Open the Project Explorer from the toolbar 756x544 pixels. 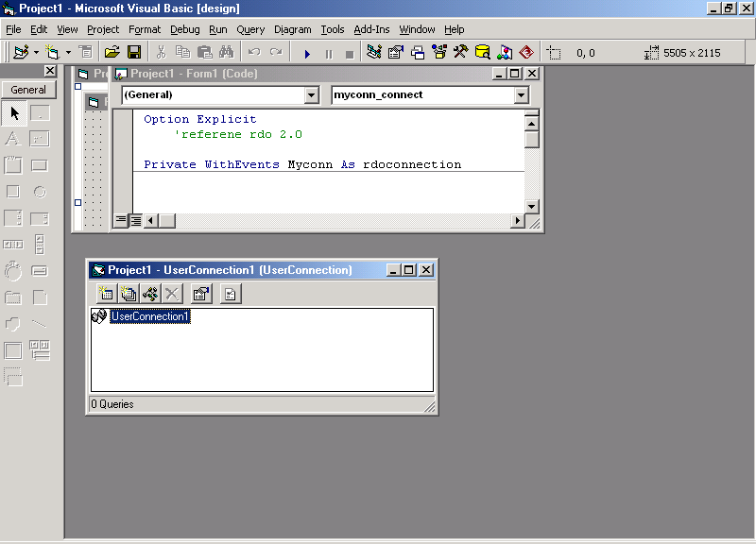pyautogui.click(x=375, y=53)
